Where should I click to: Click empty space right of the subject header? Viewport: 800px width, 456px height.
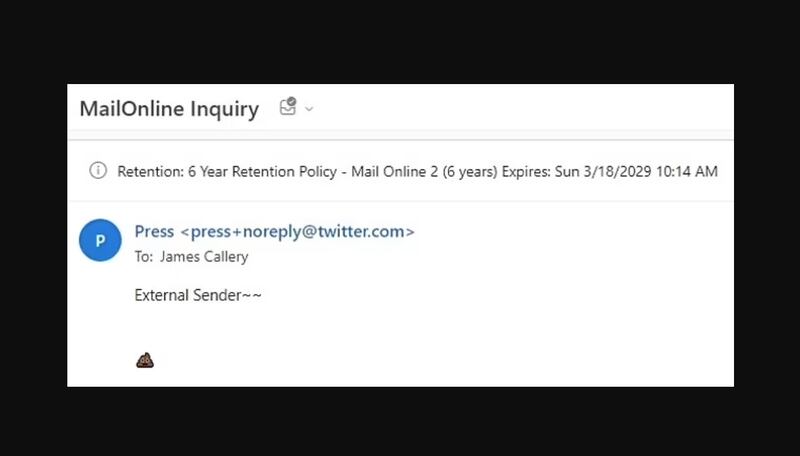coord(520,109)
